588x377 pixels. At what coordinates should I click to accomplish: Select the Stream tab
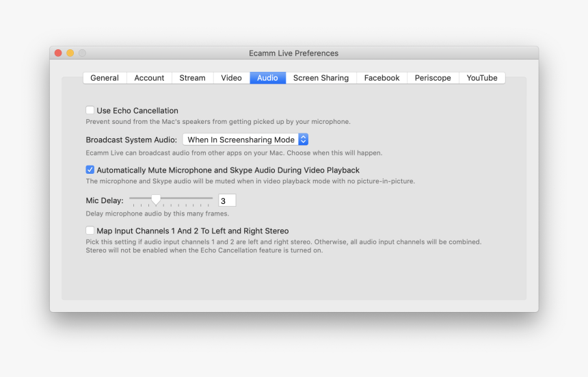tap(192, 78)
